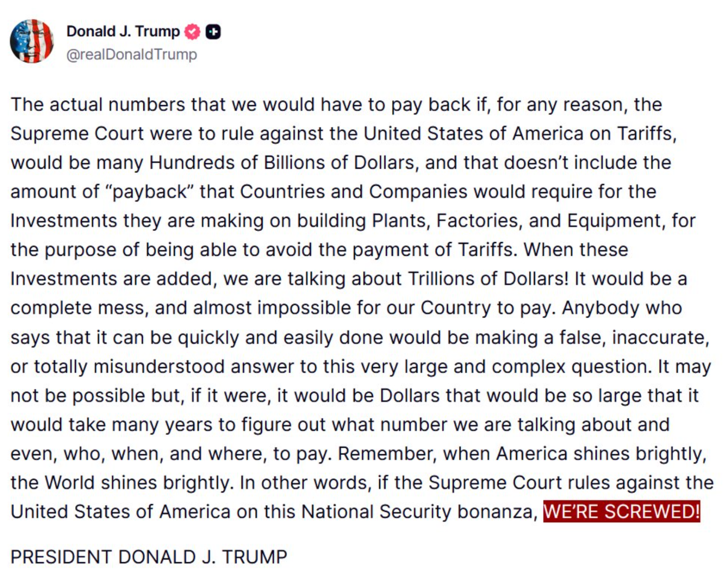
Task: Click the phrase "National Security bonanza"
Action: click(x=417, y=512)
